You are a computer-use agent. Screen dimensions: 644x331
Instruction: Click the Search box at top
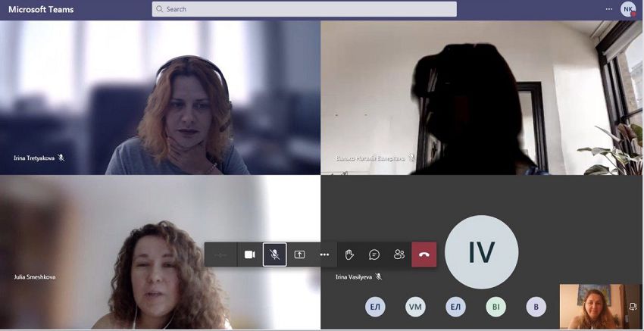pyautogui.click(x=304, y=9)
